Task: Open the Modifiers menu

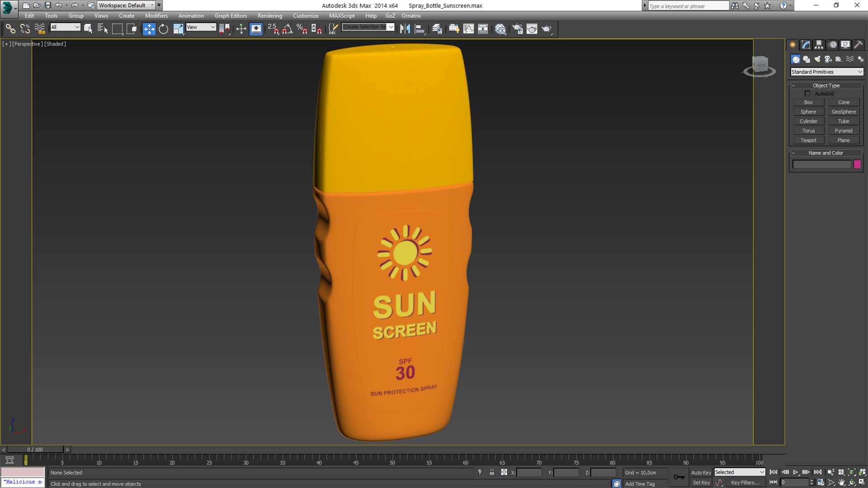Action: (156, 16)
